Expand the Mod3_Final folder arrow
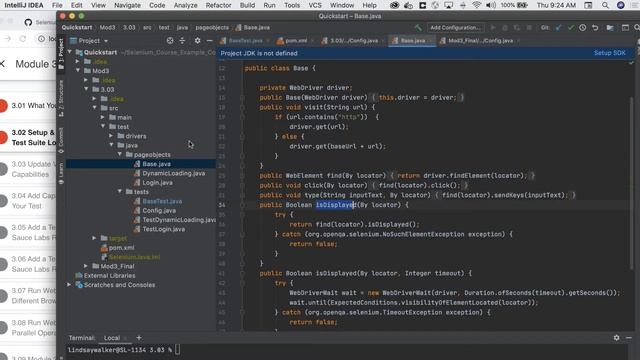Viewport: 640px width, 360px height. [86, 266]
